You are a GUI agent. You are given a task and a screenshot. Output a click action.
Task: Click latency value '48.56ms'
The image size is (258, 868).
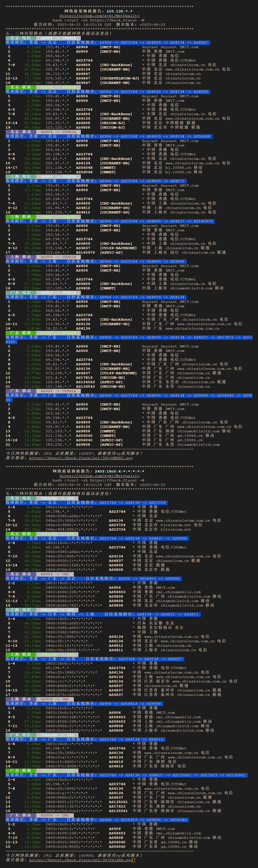coord(33,623)
